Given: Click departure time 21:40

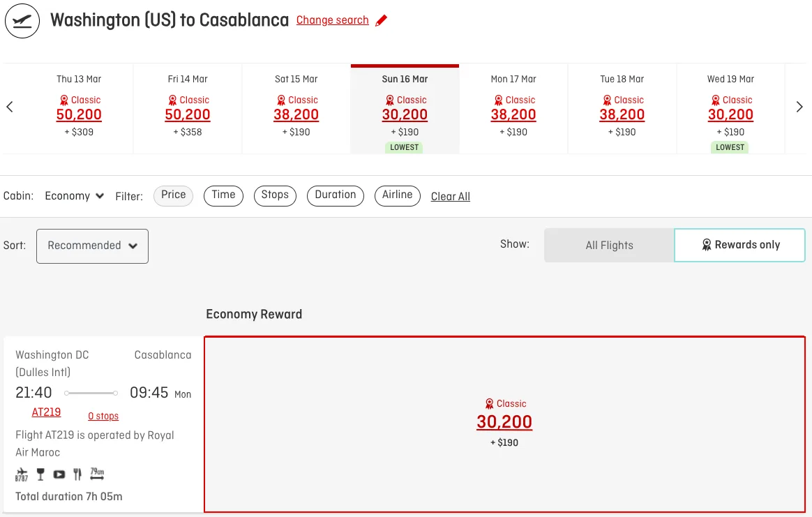Looking at the screenshot, I should coord(33,393).
